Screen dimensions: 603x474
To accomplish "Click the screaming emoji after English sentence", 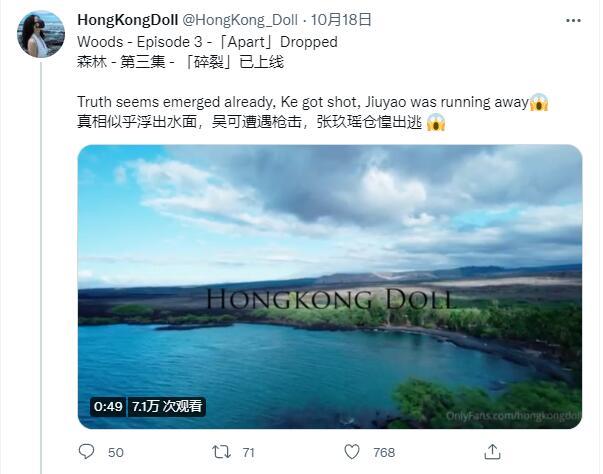I will click(539, 102).
